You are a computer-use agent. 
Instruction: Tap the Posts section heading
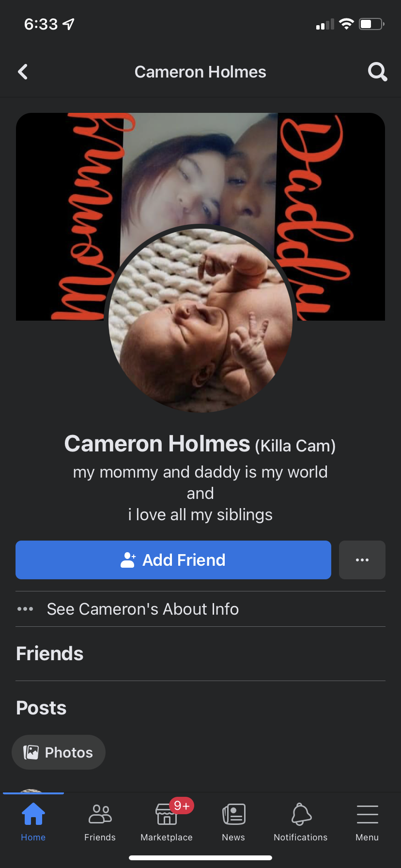click(41, 708)
